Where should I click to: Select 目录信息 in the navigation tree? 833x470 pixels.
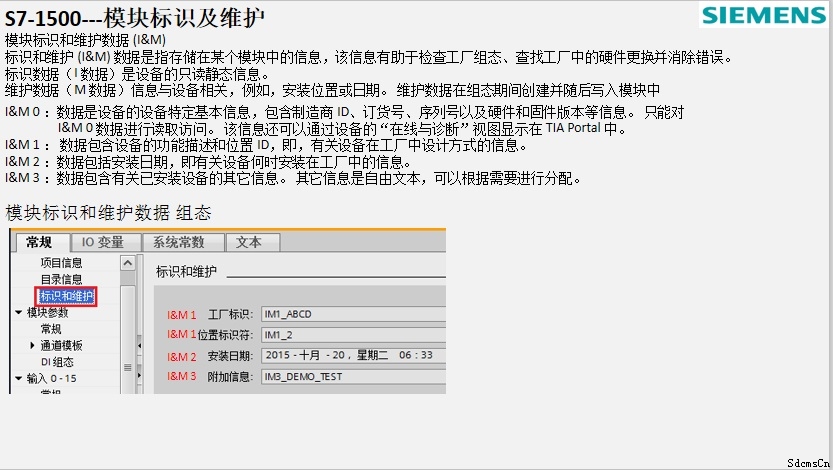(61, 279)
